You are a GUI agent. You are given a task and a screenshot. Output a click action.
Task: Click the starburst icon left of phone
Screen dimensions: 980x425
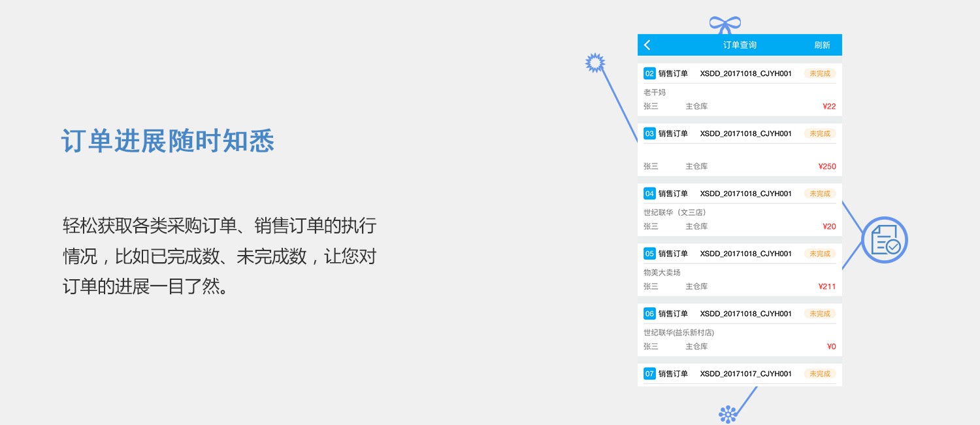click(x=595, y=63)
